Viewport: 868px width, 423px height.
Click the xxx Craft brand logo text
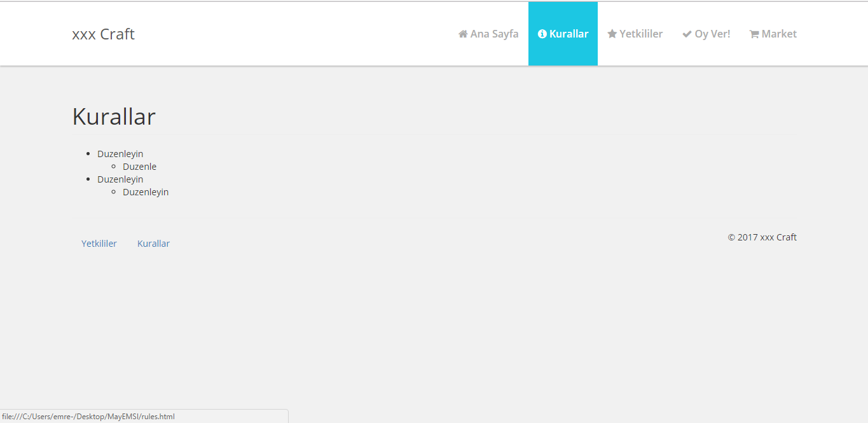click(x=104, y=34)
